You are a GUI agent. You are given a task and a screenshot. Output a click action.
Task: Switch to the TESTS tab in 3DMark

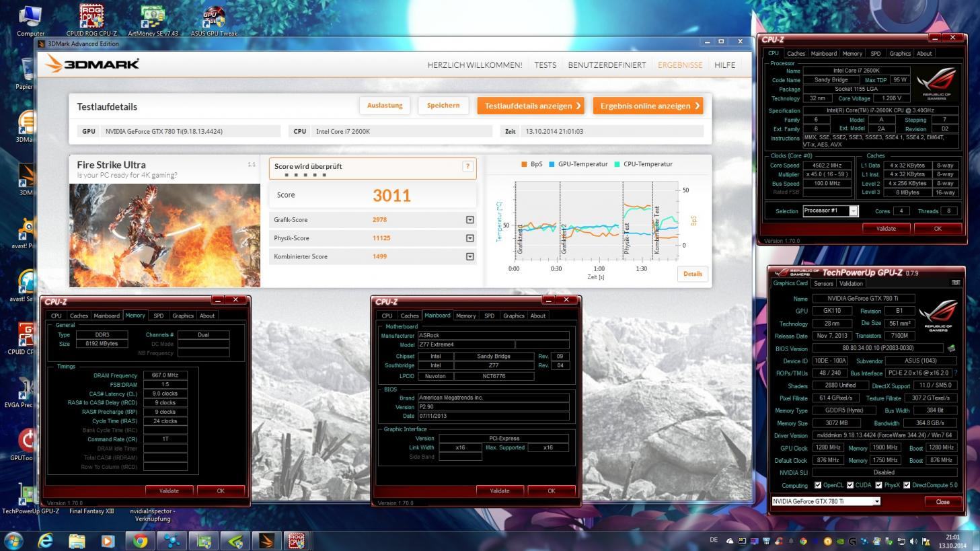point(545,65)
